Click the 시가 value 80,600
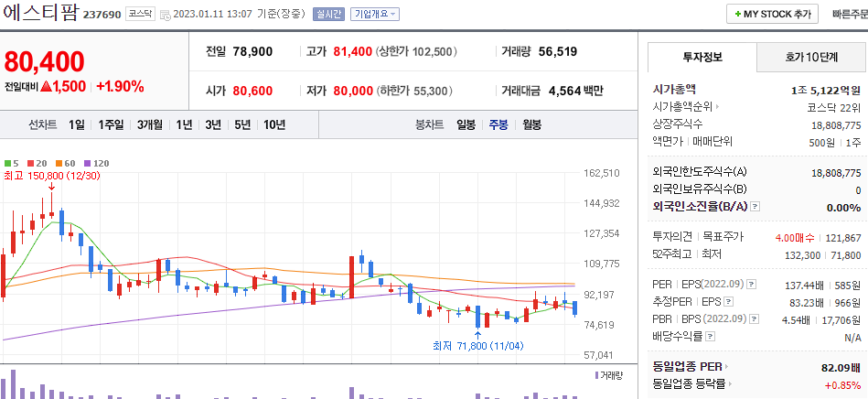Viewport: 868px width, 399px height. [253, 91]
